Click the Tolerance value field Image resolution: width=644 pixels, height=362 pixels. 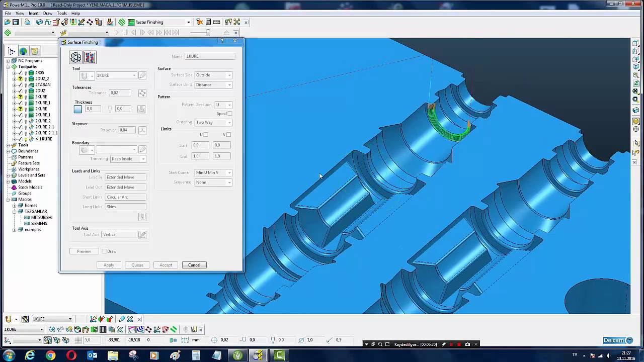120,93
